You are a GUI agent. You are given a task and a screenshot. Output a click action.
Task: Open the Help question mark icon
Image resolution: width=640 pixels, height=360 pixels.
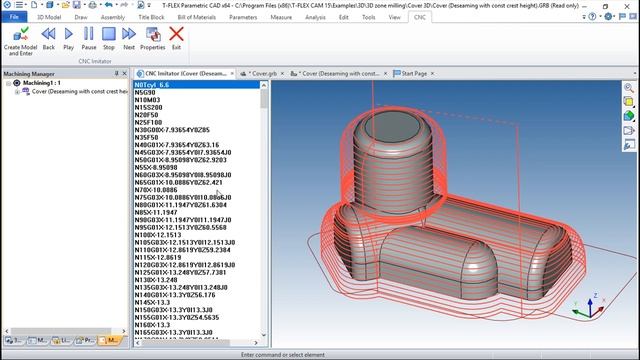coord(592,17)
